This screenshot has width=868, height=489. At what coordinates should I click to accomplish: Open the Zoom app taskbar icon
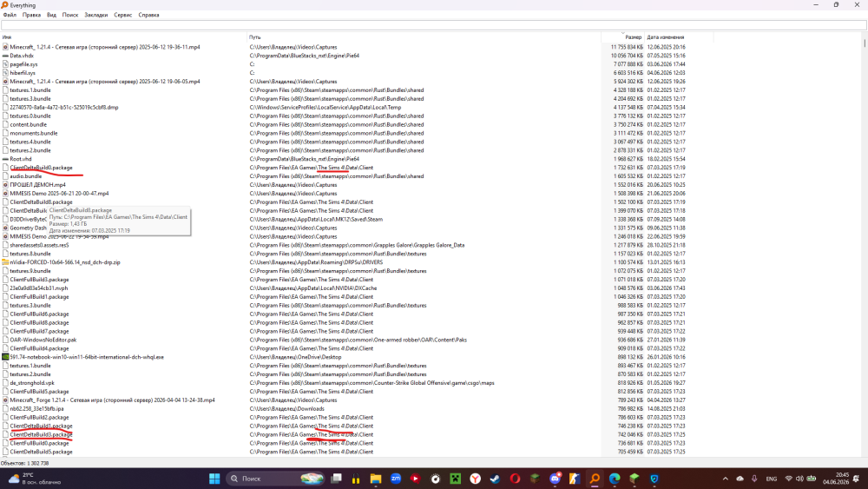[x=396, y=479]
